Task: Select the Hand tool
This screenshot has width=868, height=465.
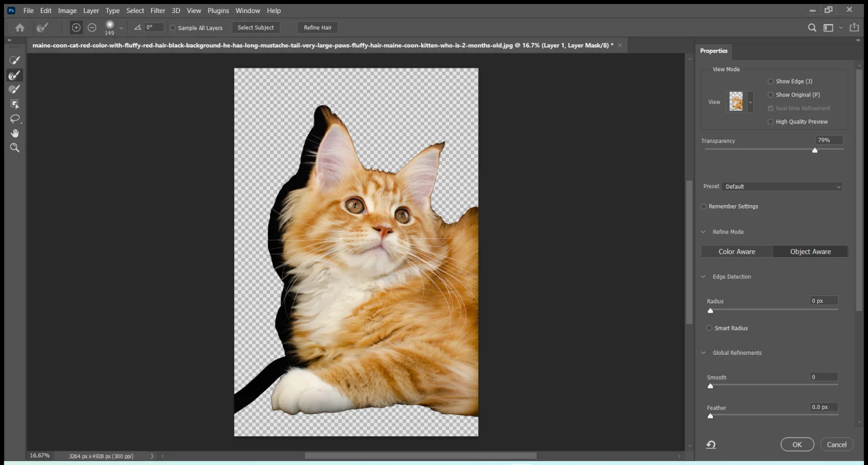Action: tap(15, 133)
